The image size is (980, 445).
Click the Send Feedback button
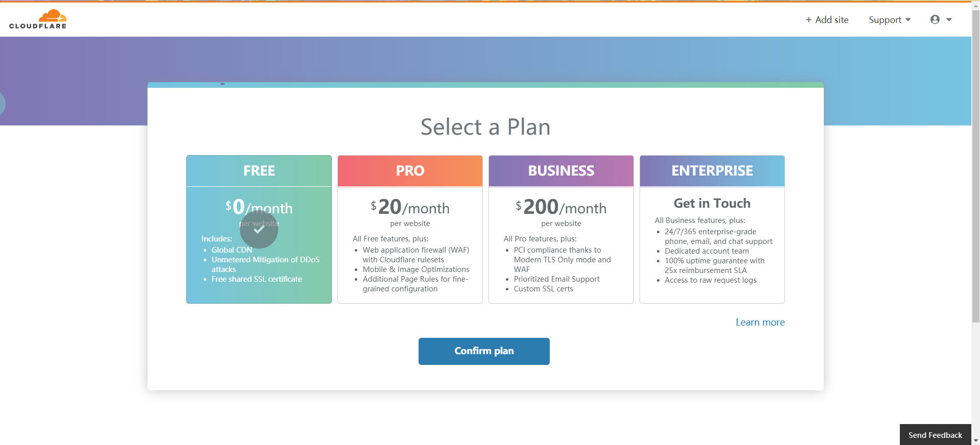click(935, 435)
